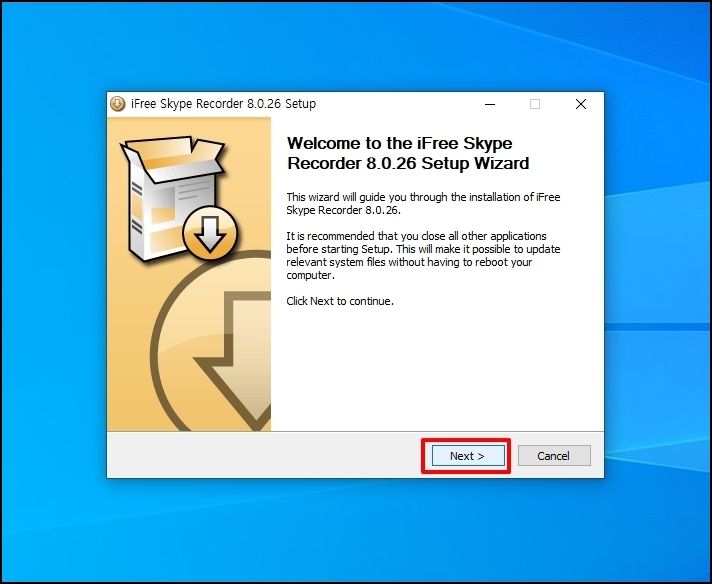Click the 'This wizard will guide you' paragraph

(x=423, y=203)
